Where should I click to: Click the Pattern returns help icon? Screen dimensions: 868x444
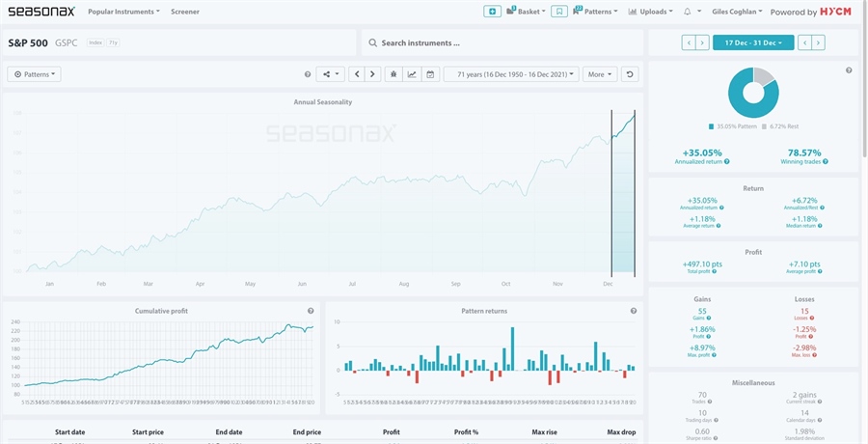[x=634, y=311]
